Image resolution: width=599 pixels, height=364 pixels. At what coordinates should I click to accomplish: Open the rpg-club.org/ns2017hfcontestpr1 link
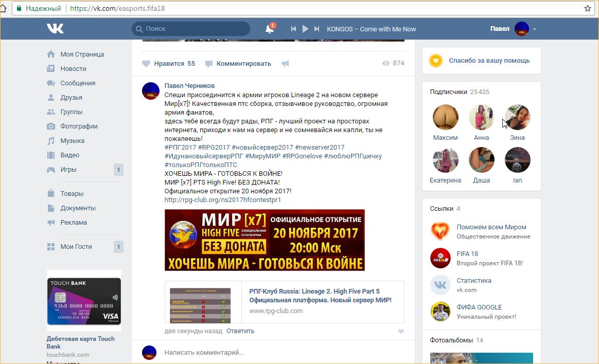click(223, 200)
